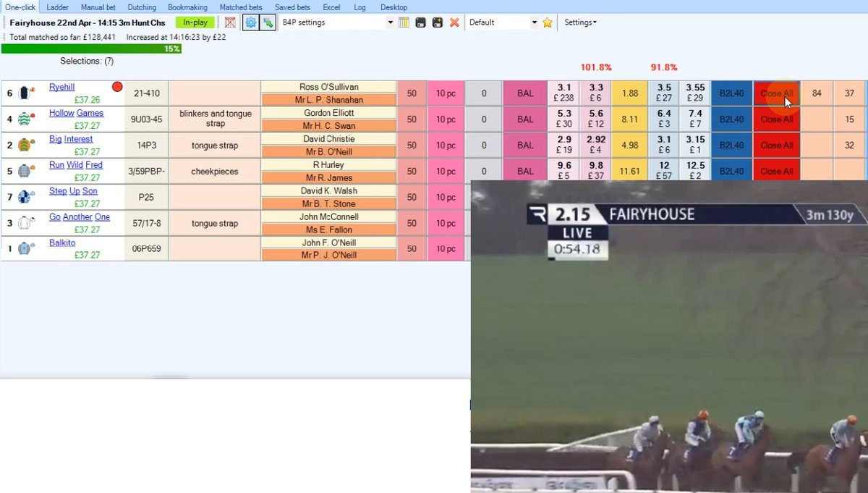Toggle the In-play indicator button
Viewport: 868px width, 493px height.
pyautogui.click(x=195, y=22)
